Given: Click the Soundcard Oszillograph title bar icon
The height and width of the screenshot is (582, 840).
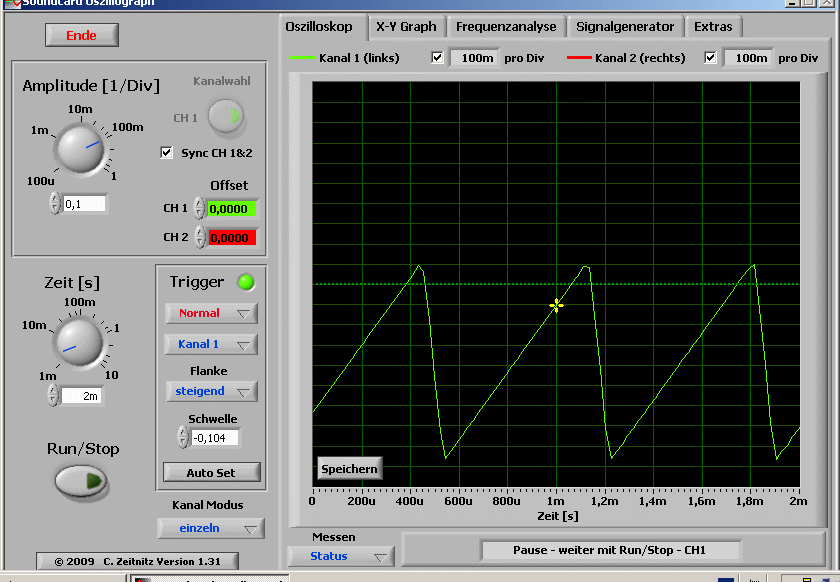Looking at the screenshot, I should [x=12, y=3].
